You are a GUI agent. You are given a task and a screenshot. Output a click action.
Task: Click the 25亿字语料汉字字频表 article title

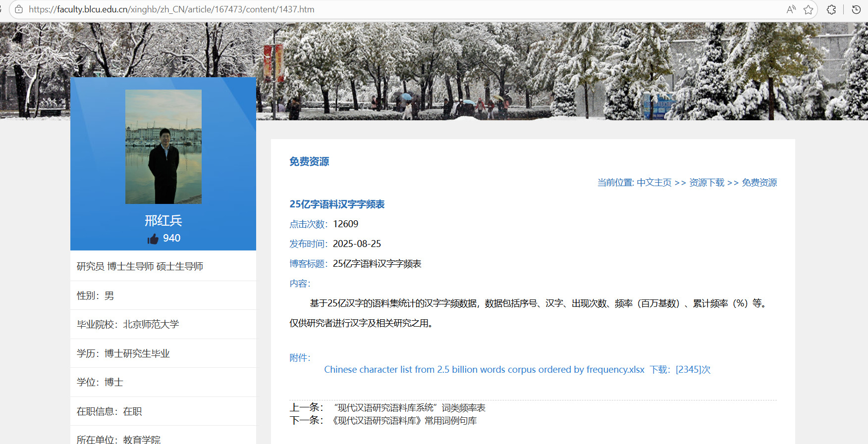(x=337, y=204)
